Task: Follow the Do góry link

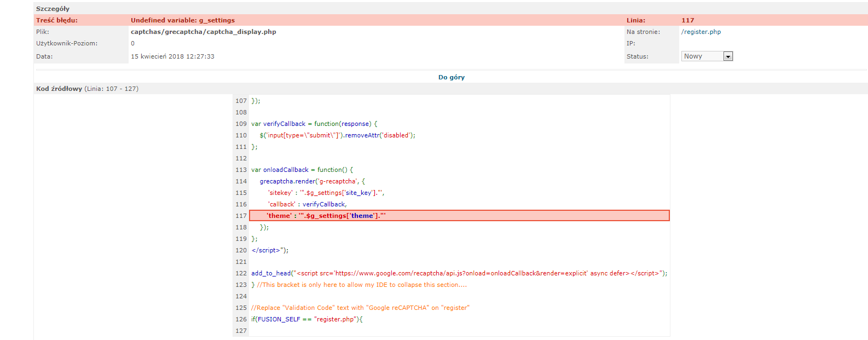Action: click(x=452, y=77)
